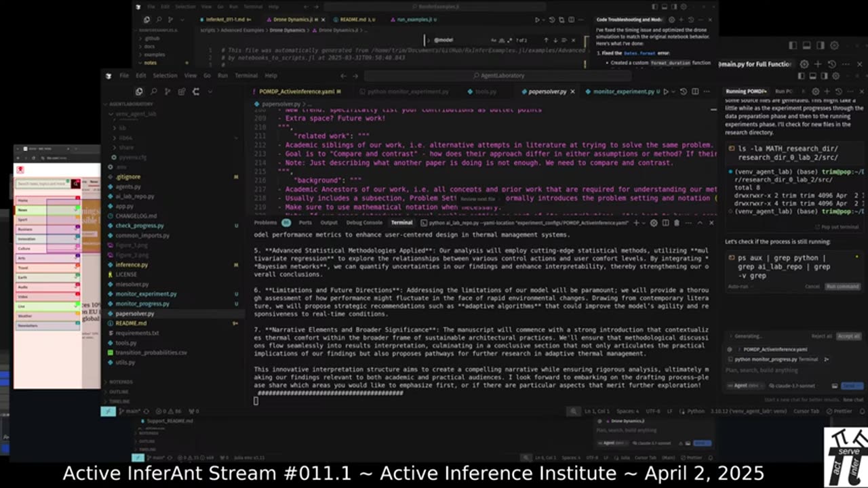Click the navigate forward arrow in AgentLaboratory title bar
The image size is (868, 488).
click(355, 76)
